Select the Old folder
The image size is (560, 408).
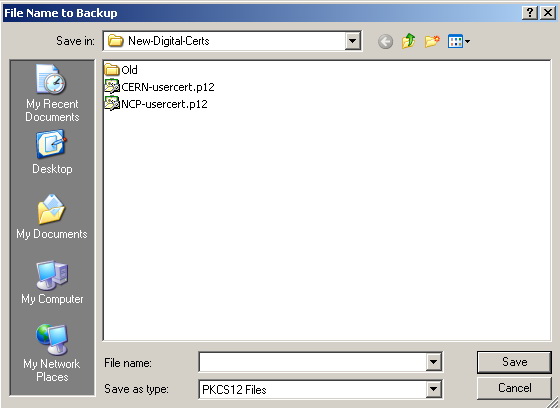coord(121,70)
